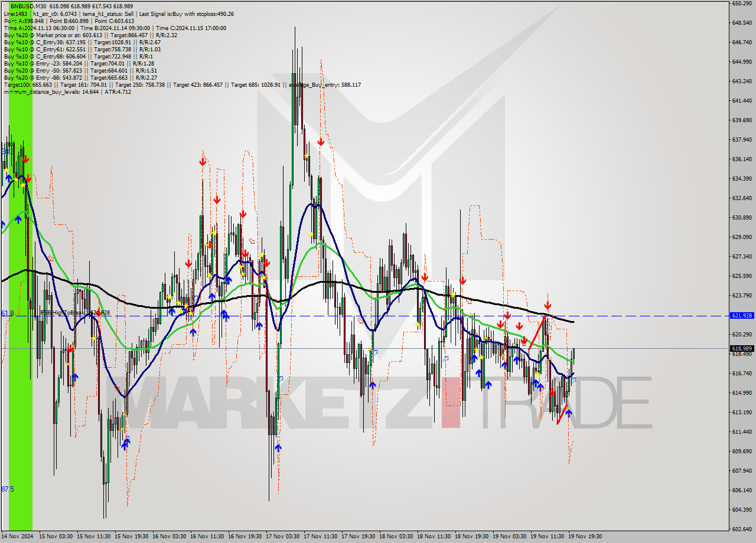This screenshot has width=756, height=543.
Task: Click the '15 Nov 11:30' time axis label
Action: (94, 537)
